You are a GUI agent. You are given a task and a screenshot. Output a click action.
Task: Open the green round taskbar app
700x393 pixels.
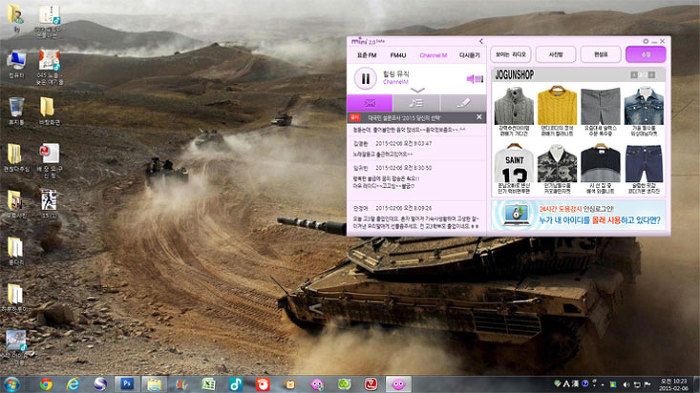[x=344, y=384]
